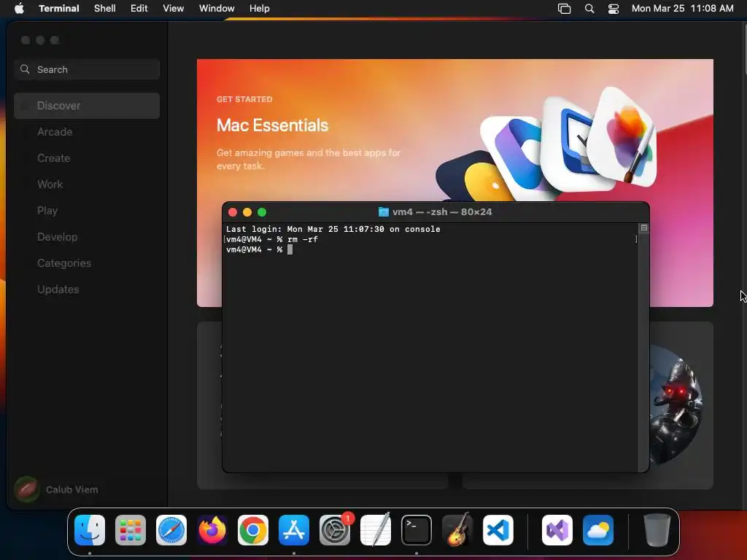Minimize the Terminal window
Screen dimensions: 747x560
[247, 212]
